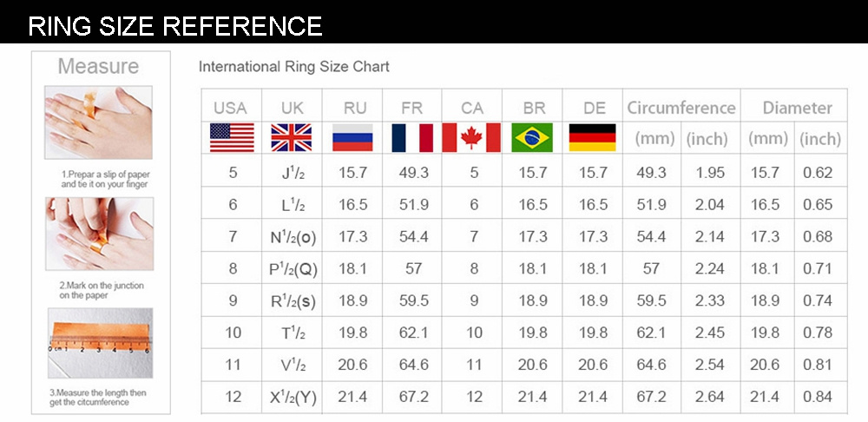Click the Measure heading
The height and width of the screenshot is (422, 868).
(98, 66)
